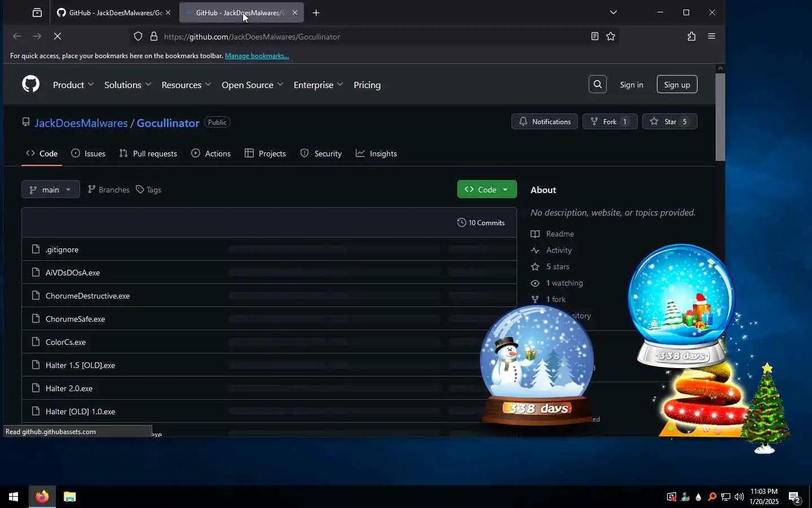Switch to the Pull requests tab

[x=148, y=154]
